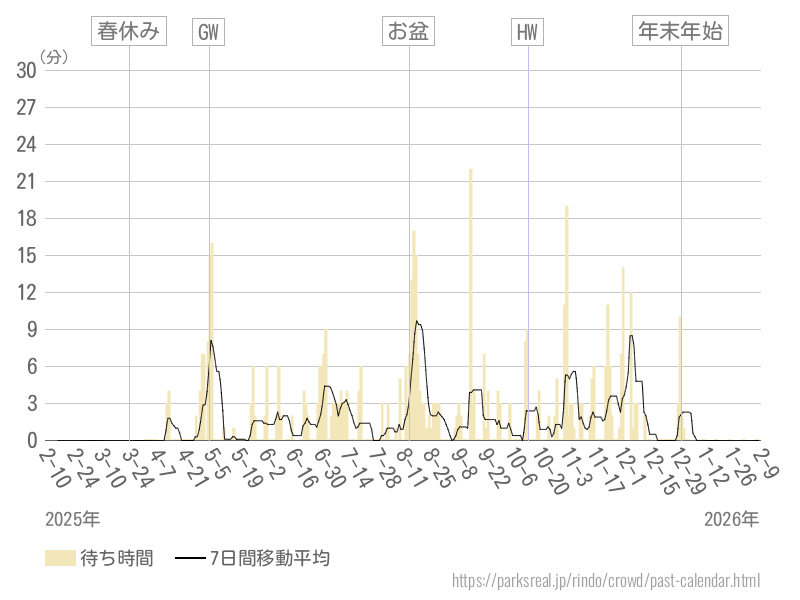800x600 pixels.
Task: Open the parksreal.jp source URL
Action: pyautogui.click(x=606, y=580)
